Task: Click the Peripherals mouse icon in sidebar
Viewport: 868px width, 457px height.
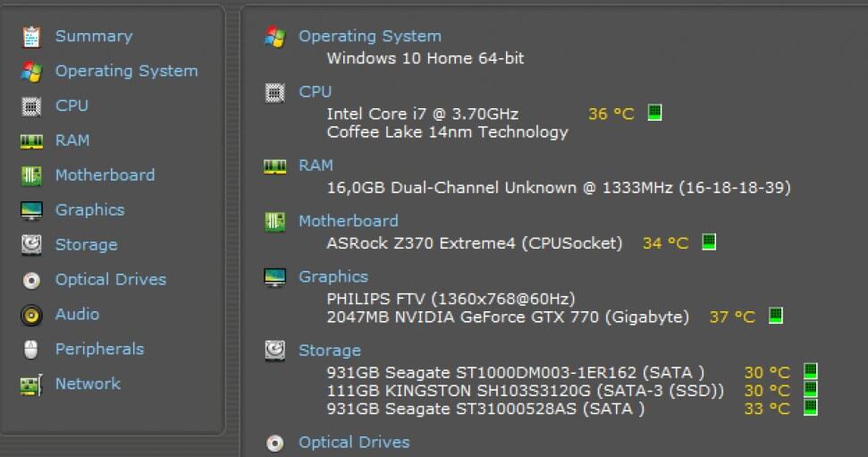Action: click(x=31, y=350)
